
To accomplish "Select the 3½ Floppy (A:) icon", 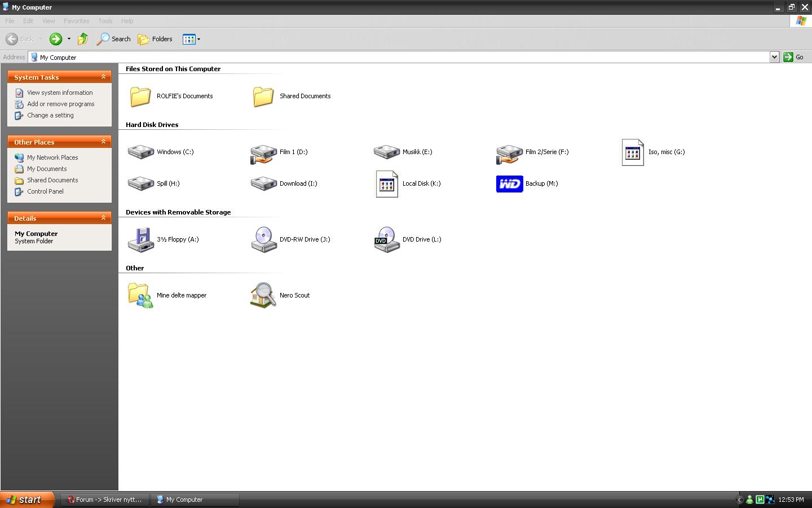I will pos(141,239).
